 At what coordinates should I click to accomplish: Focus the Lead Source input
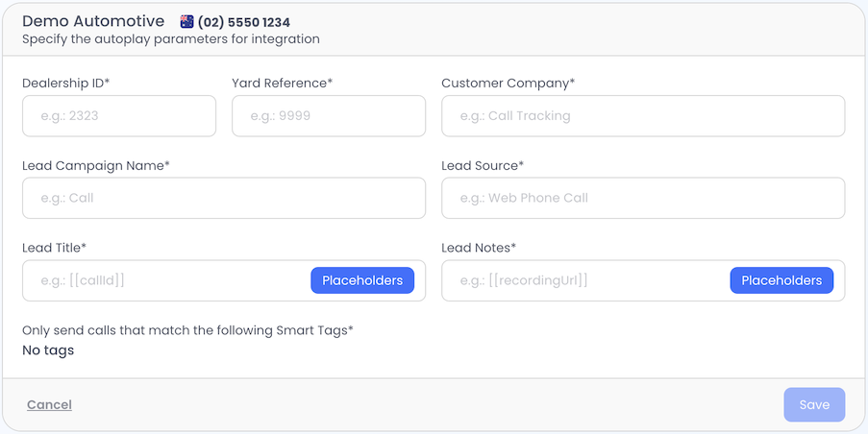tap(643, 198)
